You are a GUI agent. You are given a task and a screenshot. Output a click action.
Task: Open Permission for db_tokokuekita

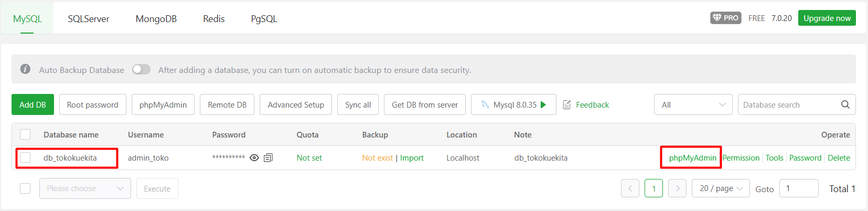click(741, 158)
